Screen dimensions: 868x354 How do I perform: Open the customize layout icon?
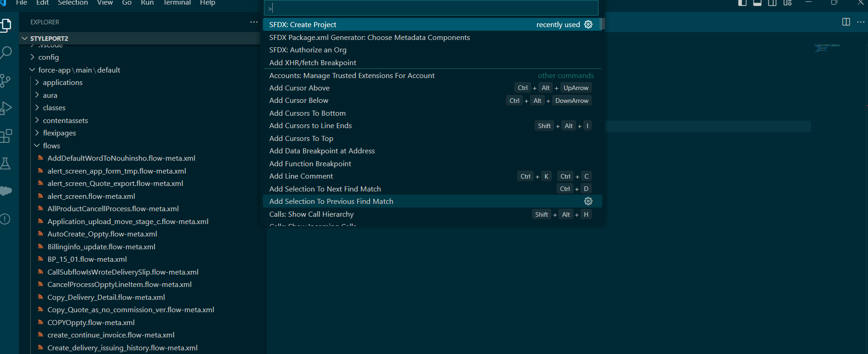[788, 3]
